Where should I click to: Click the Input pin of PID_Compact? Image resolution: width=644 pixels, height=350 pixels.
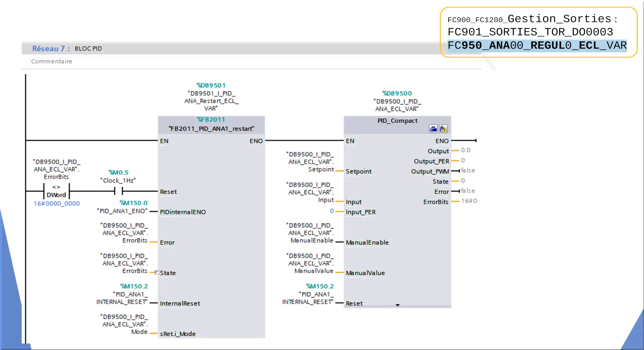(x=353, y=202)
